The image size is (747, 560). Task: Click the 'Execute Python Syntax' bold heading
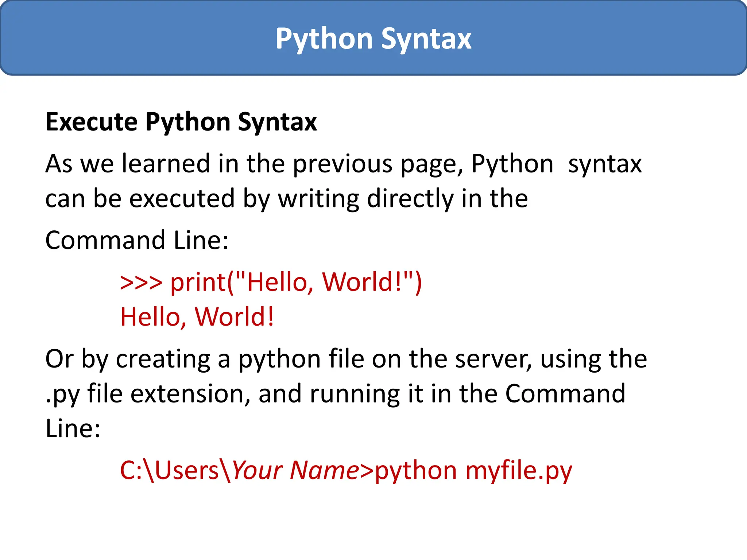point(181,122)
